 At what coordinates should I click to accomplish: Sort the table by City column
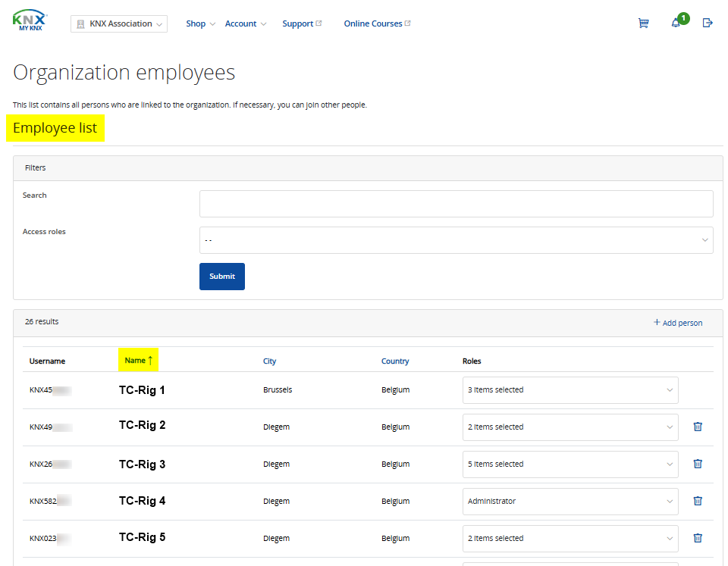coord(269,361)
